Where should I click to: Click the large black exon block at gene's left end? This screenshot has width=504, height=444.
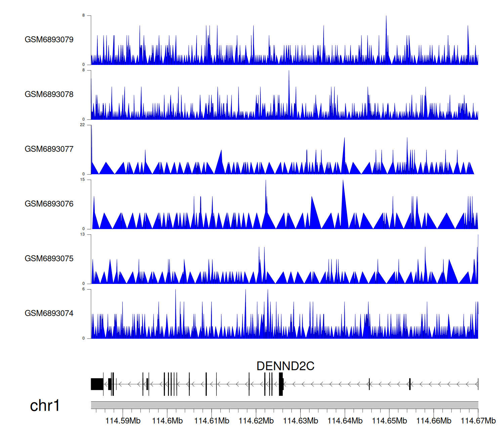[x=97, y=384]
